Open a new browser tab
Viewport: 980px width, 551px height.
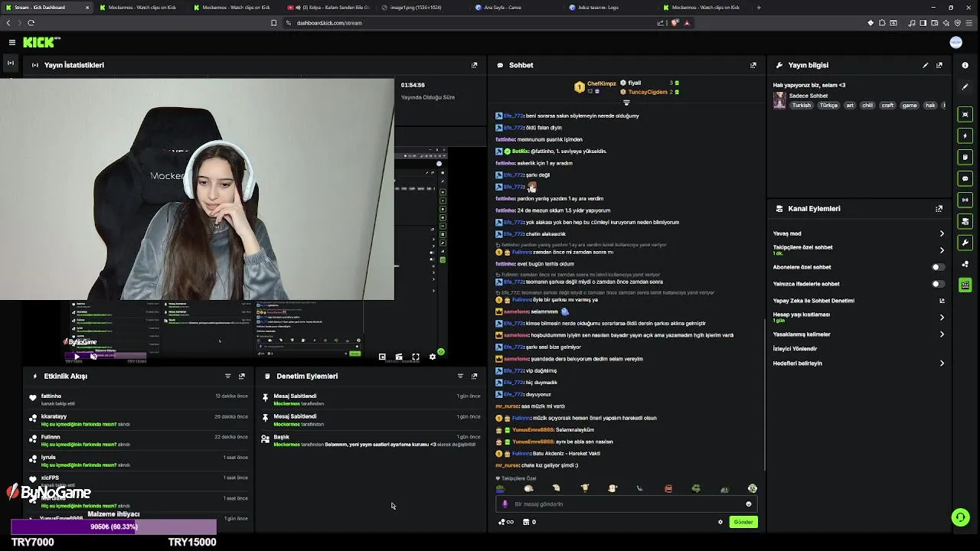(x=759, y=7)
